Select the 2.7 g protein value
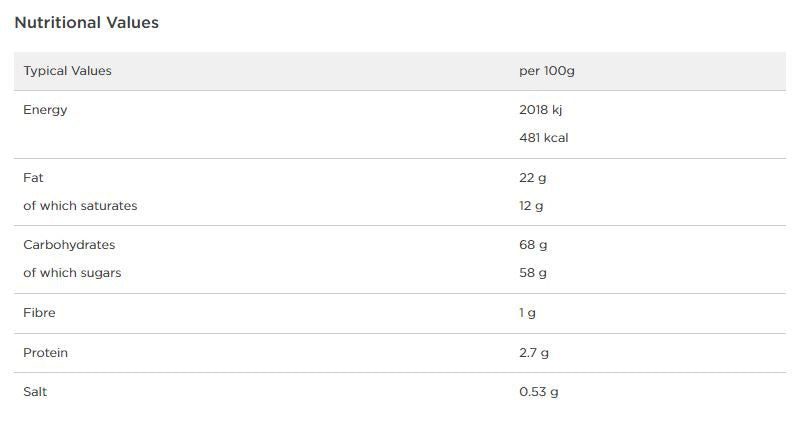The width and height of the screenshot is (793, 422). click(534, 353)
